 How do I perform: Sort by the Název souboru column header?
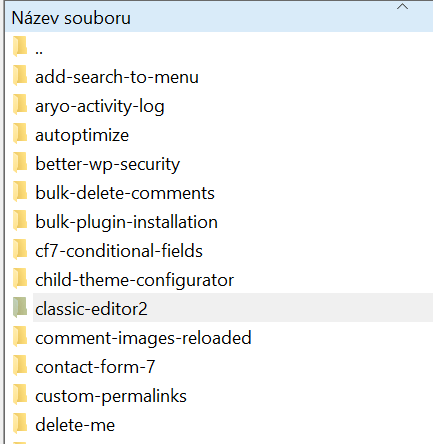coord(71,18)
